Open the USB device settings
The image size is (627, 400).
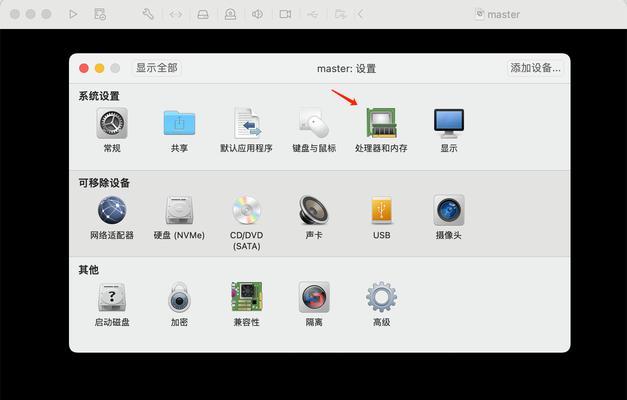coord(381,210)
